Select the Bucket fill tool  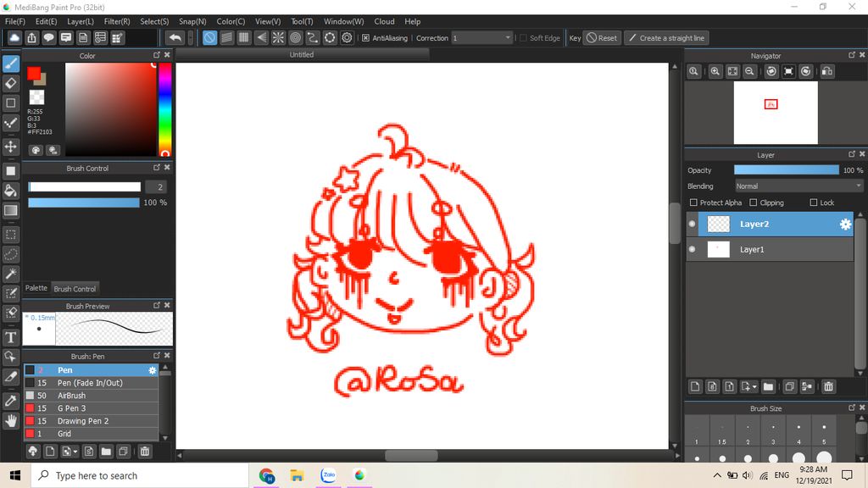[x=10, y=191]
